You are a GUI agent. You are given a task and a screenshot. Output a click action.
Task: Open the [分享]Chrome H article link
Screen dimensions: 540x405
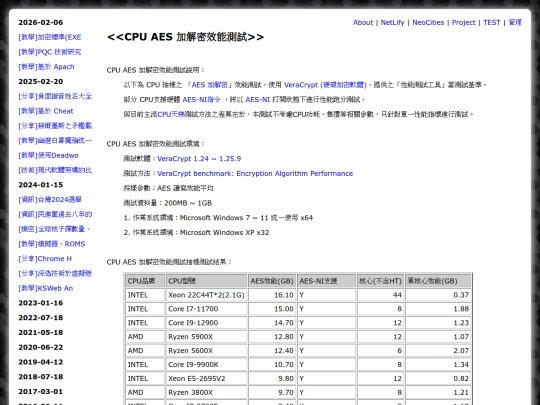coord(45,259)
